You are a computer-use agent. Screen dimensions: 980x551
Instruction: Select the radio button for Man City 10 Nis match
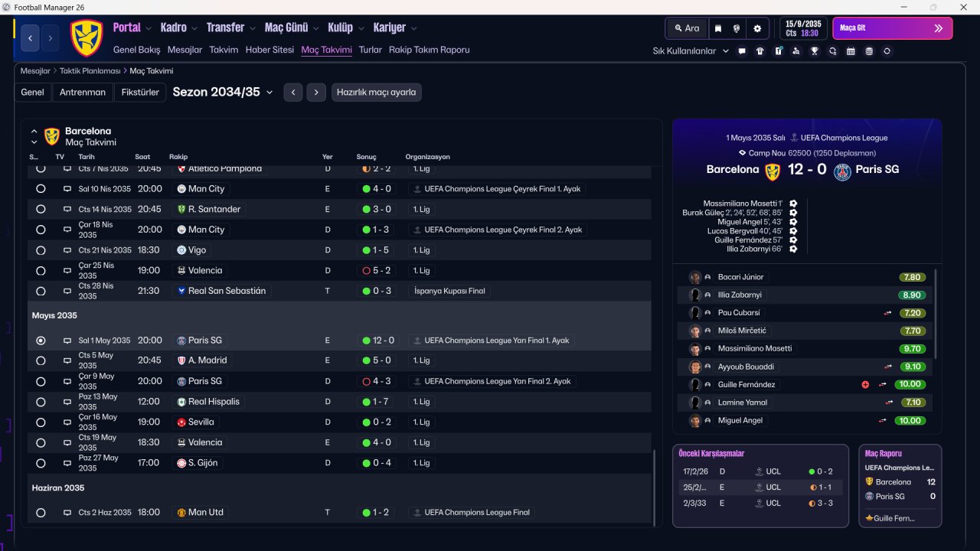41,189
